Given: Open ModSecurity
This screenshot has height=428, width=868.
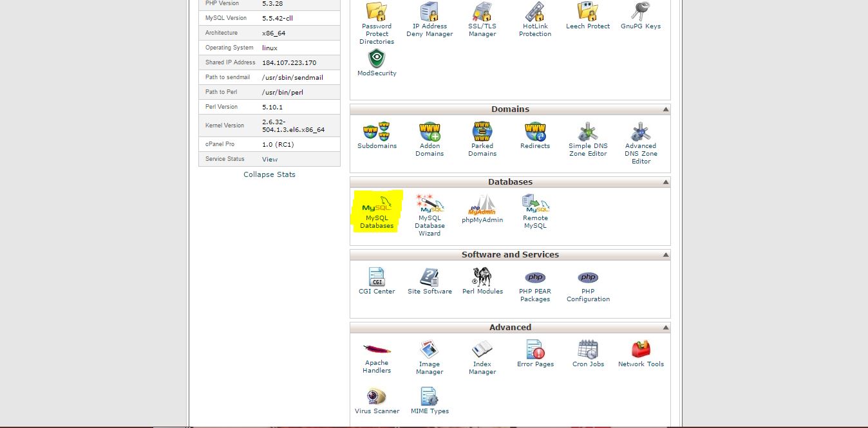Looking at the screenshot, I should pos(377,63).
